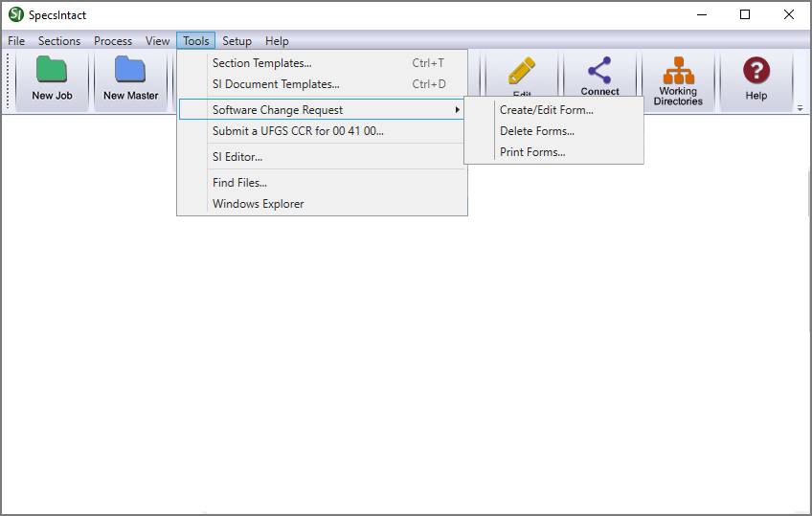Screen dimensions: 812x516
Task: Close the SpecsIntact window
Action: (x=789, y=14)
